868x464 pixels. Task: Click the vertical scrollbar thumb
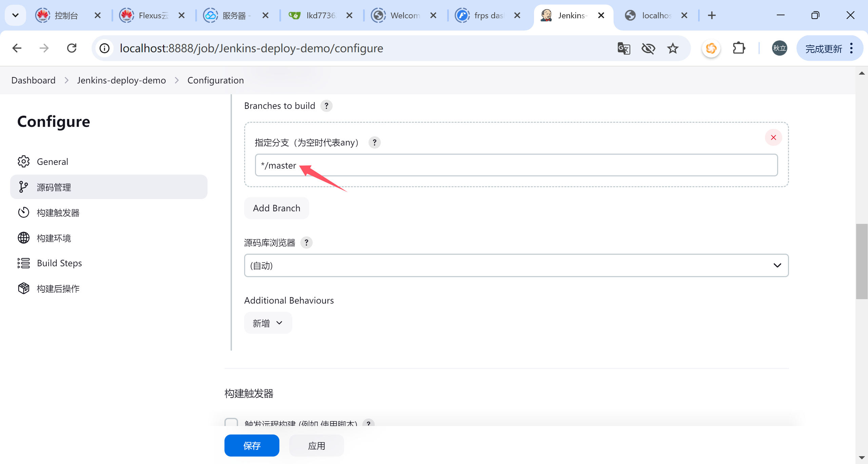(x=861, y=261)
